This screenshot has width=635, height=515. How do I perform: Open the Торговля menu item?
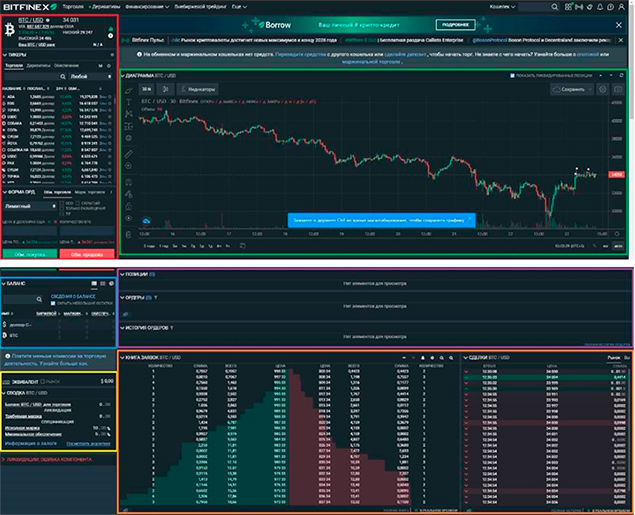[x=73, y=7]
